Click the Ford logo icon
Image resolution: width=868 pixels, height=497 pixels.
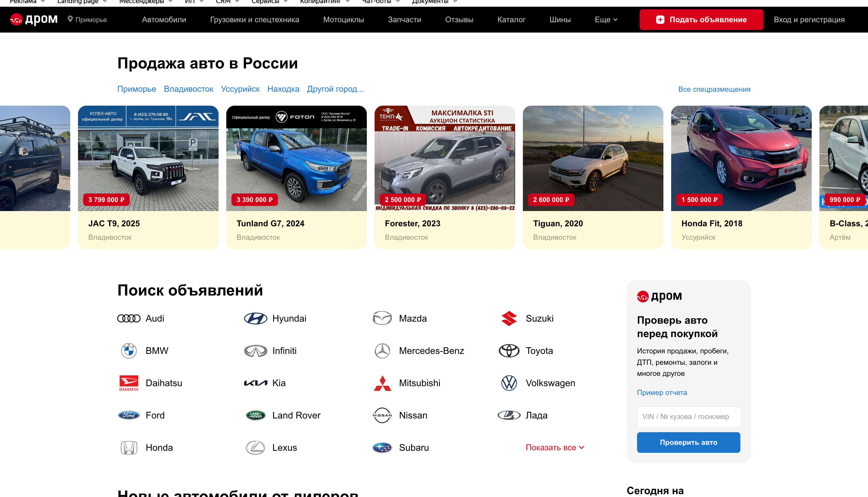[x=129, y=415]
